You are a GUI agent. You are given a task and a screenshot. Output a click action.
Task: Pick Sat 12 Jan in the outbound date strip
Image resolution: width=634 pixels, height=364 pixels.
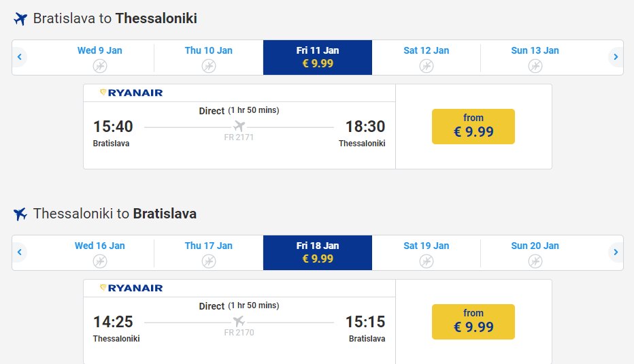[427, 57]
